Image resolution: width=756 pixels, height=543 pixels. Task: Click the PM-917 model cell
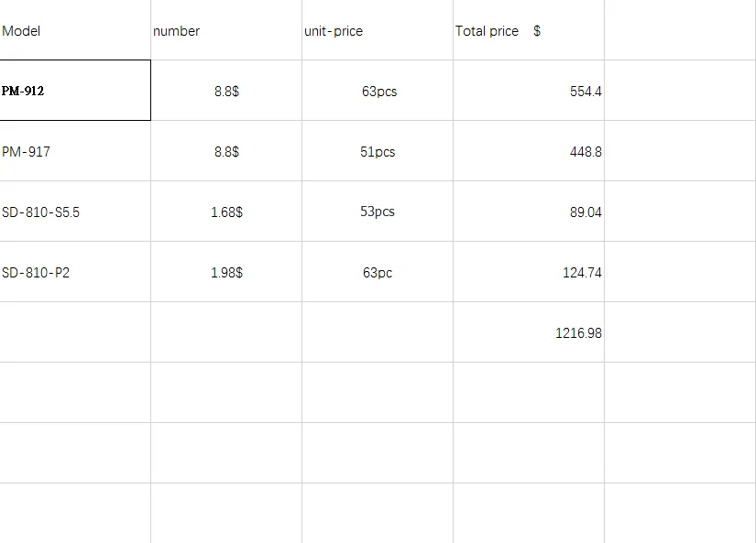coord(75,151)
